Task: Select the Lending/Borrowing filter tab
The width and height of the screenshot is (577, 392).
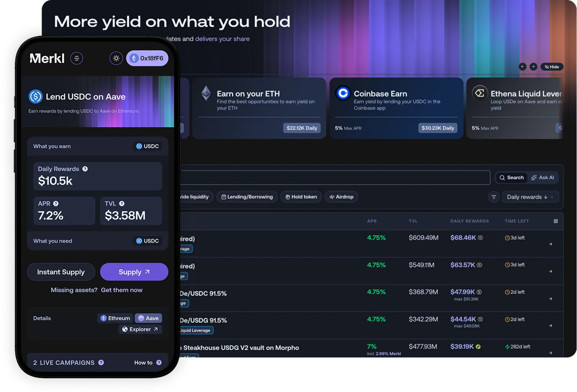Action: 247,197
